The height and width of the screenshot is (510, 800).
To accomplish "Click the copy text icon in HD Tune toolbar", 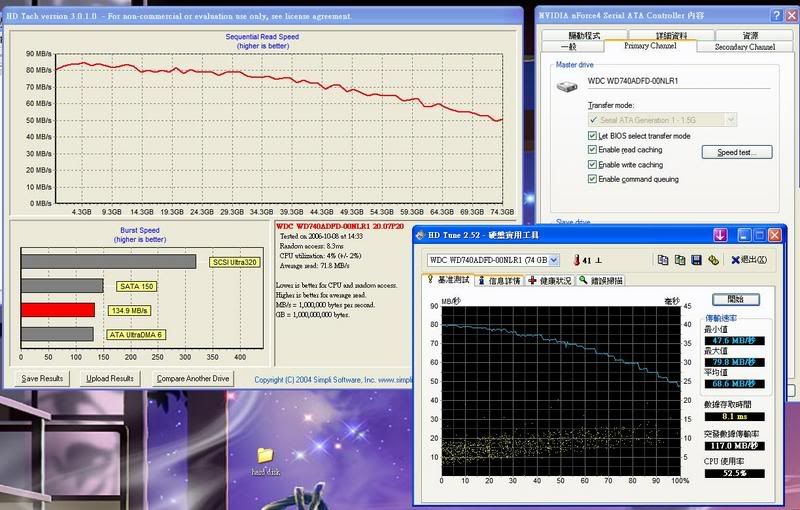I will (663, 260).
